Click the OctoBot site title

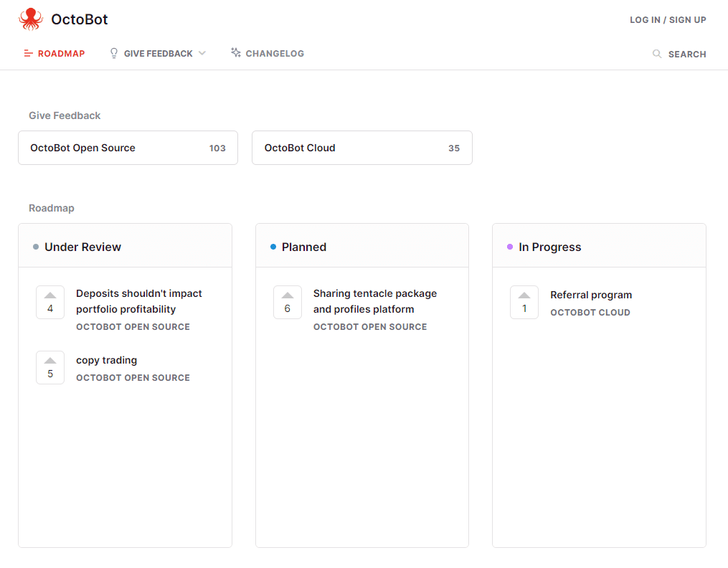[x=80, y=19]
